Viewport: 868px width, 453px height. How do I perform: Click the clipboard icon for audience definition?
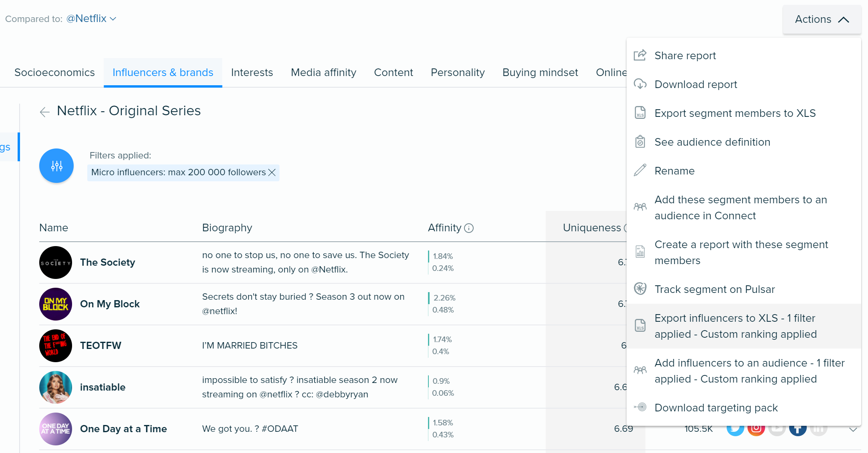[x=640, y=142]
